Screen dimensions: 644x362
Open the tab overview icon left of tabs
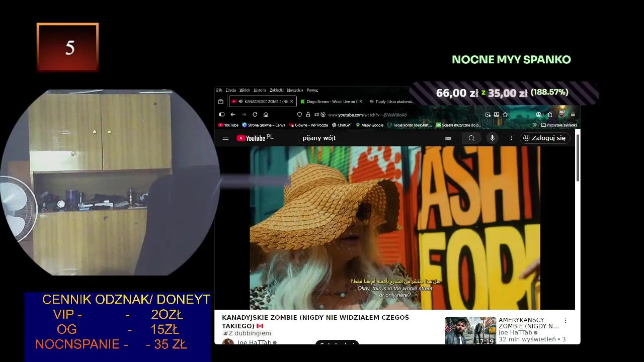click(220, 102)
